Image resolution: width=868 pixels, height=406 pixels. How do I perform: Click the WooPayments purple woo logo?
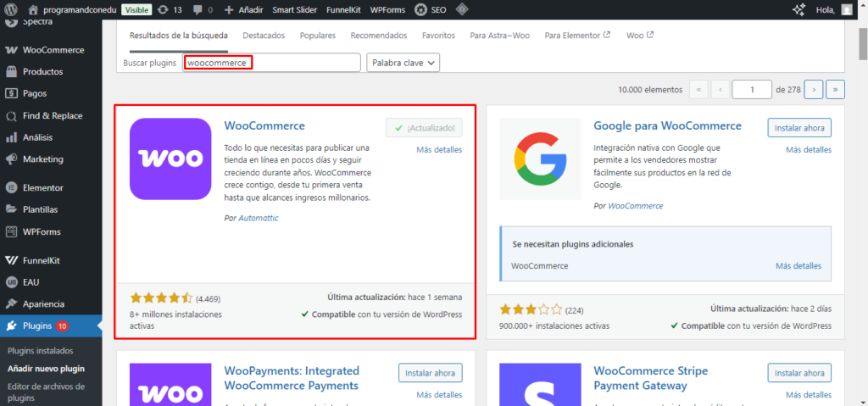pyautogui.click(x=170, y=385)
